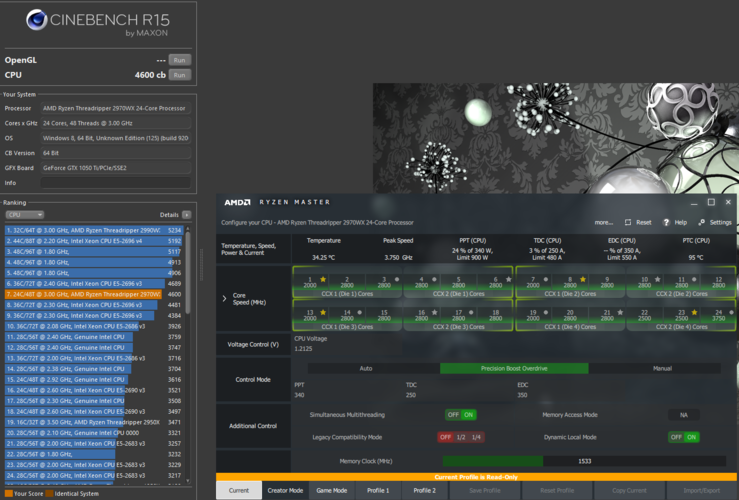Select the highlighted Threadripper 2970WX ranking row

93,294
